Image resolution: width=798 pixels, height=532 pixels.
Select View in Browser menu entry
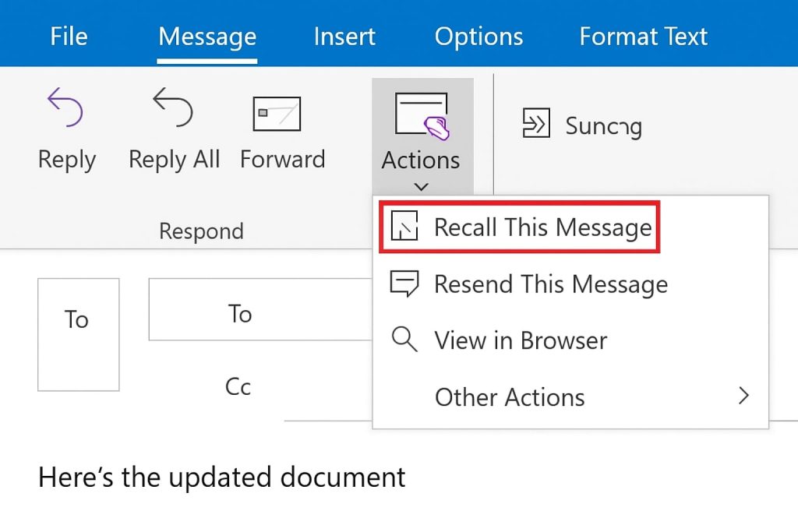click(521, 340)
